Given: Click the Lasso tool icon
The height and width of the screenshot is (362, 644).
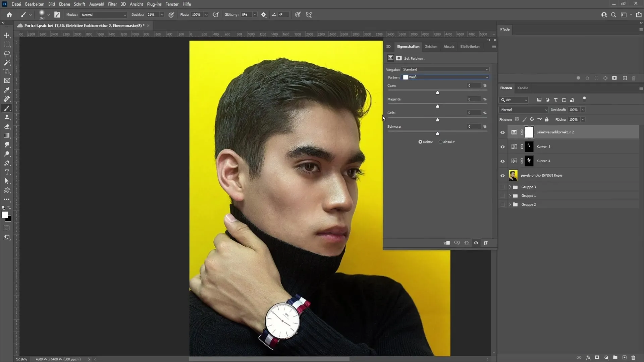Looking at the screenshot, I should [x=6, y=53].
